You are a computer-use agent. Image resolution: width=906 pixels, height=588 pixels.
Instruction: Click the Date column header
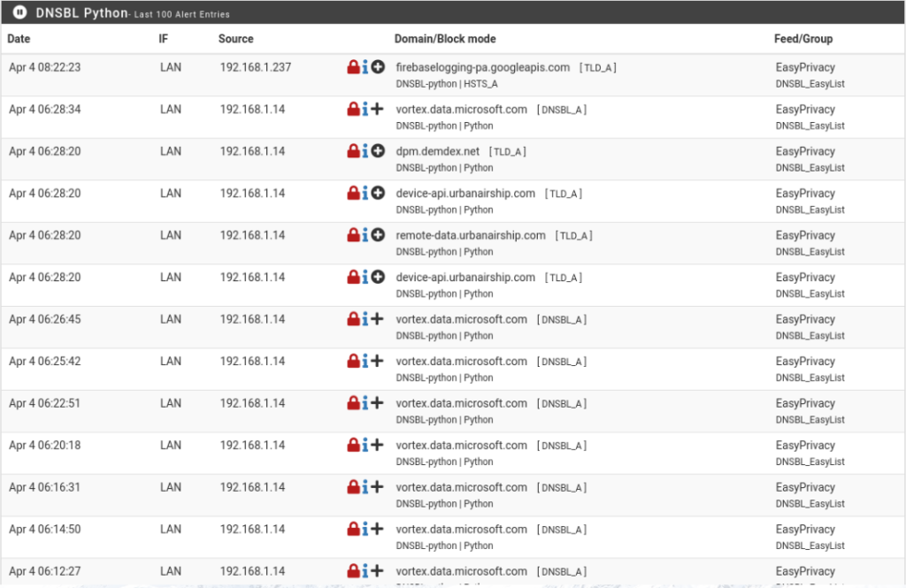click(x=19, y=39)
